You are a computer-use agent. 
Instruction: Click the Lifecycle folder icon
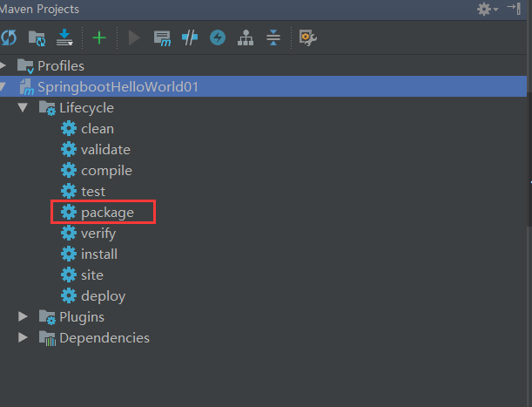pyautogui.click(x=47, y=108)
